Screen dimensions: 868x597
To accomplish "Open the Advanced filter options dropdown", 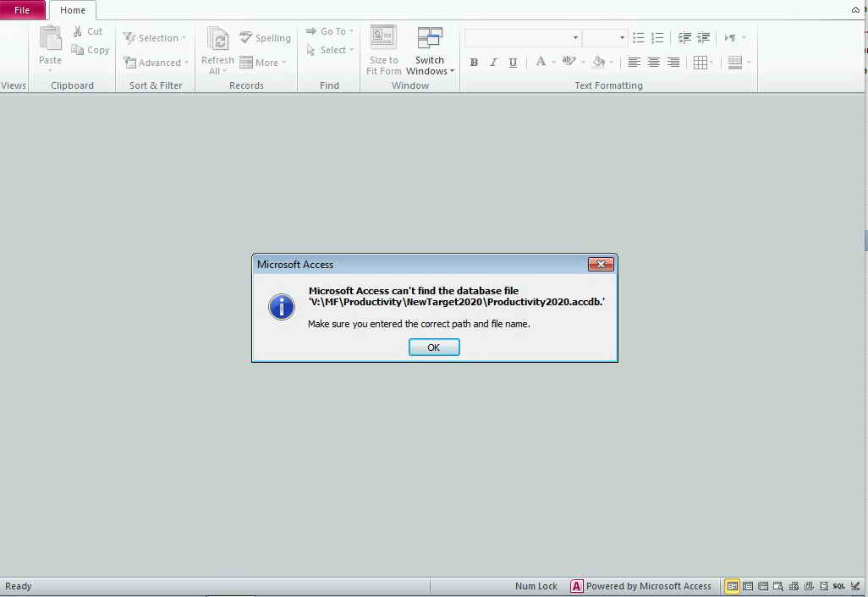I will pos(157,63).
